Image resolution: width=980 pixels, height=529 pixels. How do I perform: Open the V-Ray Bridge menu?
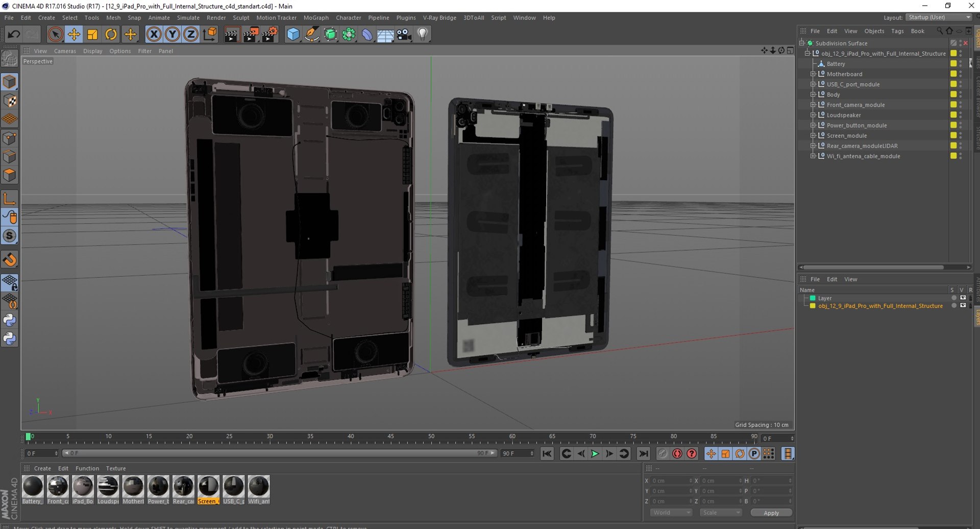439,17
